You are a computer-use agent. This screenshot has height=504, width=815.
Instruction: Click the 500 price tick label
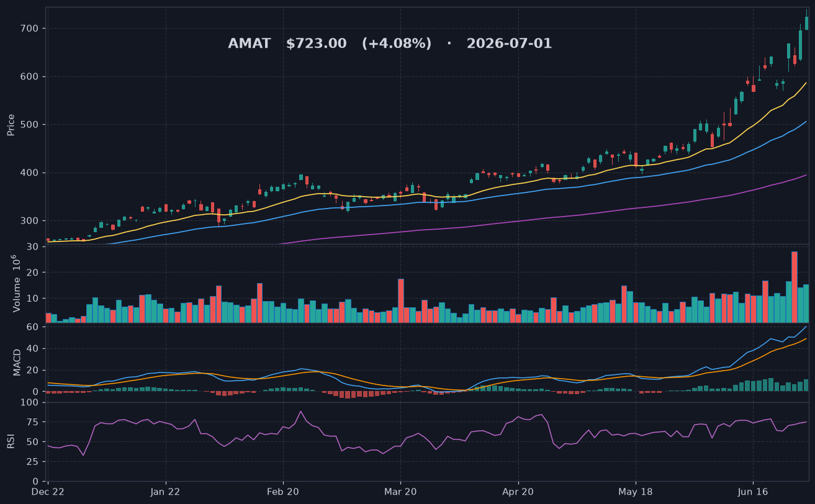[30, 125]
